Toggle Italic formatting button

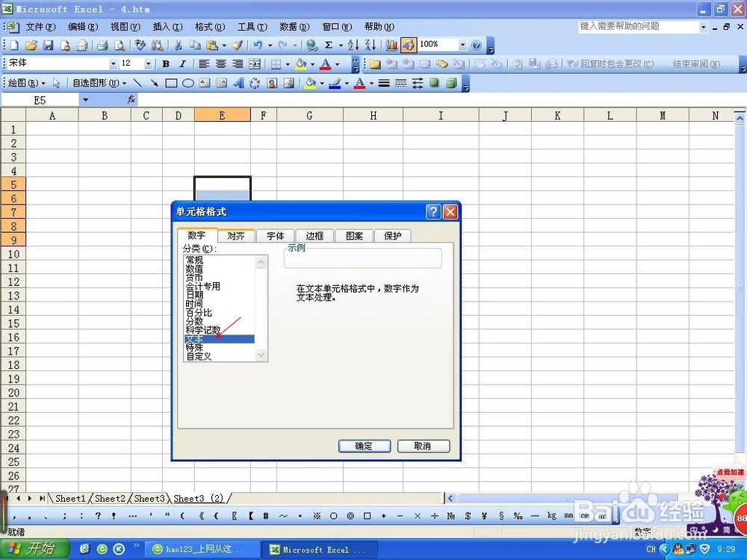click(182, 63)
